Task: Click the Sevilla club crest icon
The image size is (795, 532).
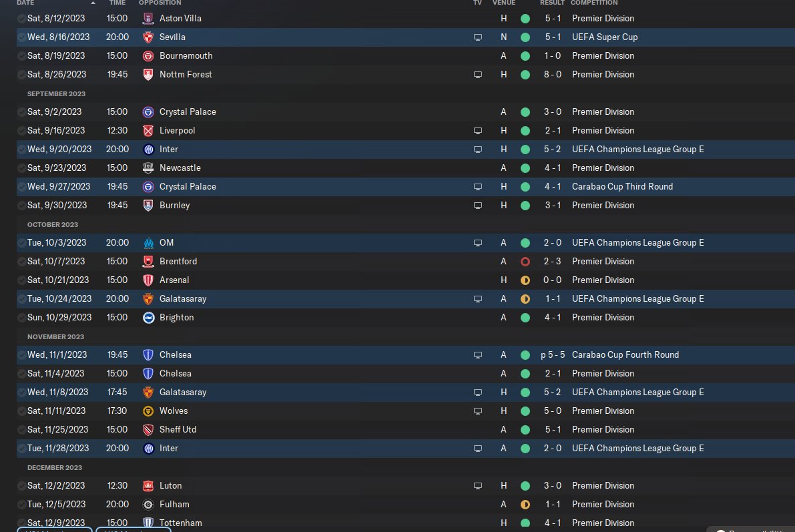Action: (x=148, y=37)
